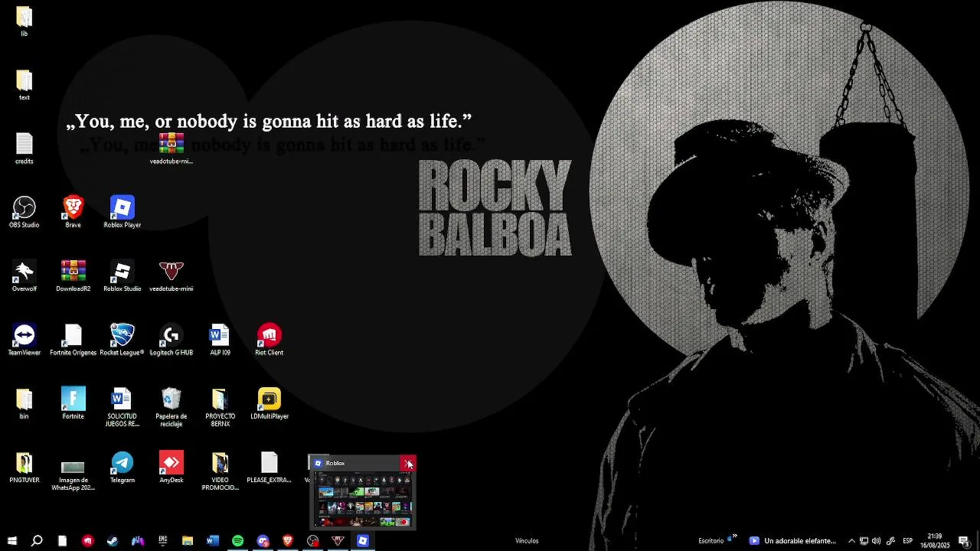The image size is (980, 551).
Task: Select the PNGTUVER archive icon
Action: pyautogui.click(x=24, y=467)
